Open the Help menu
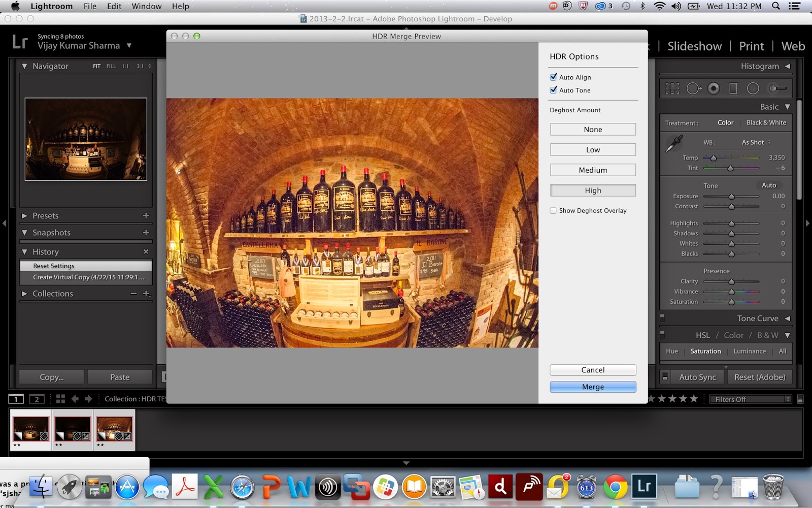 (180, 6)
